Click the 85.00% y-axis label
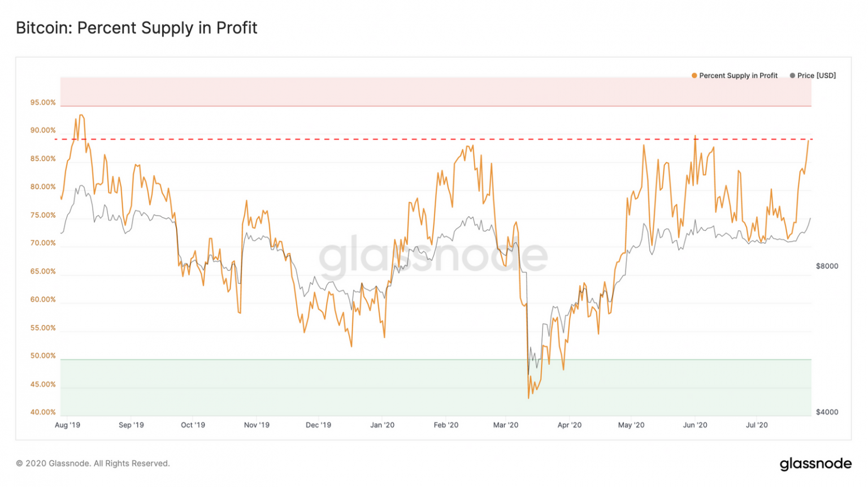The image size is (868, 487). tap(43, 159)
